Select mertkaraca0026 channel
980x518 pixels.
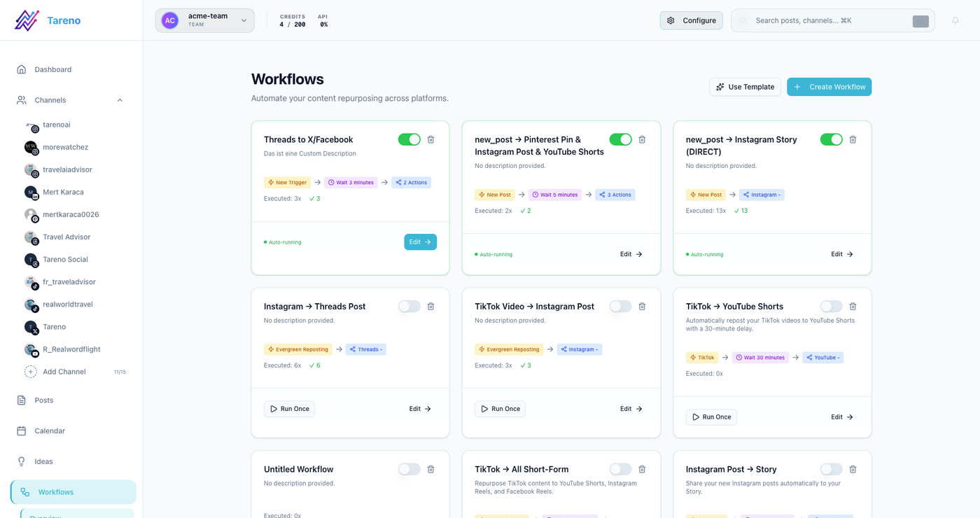71,214
